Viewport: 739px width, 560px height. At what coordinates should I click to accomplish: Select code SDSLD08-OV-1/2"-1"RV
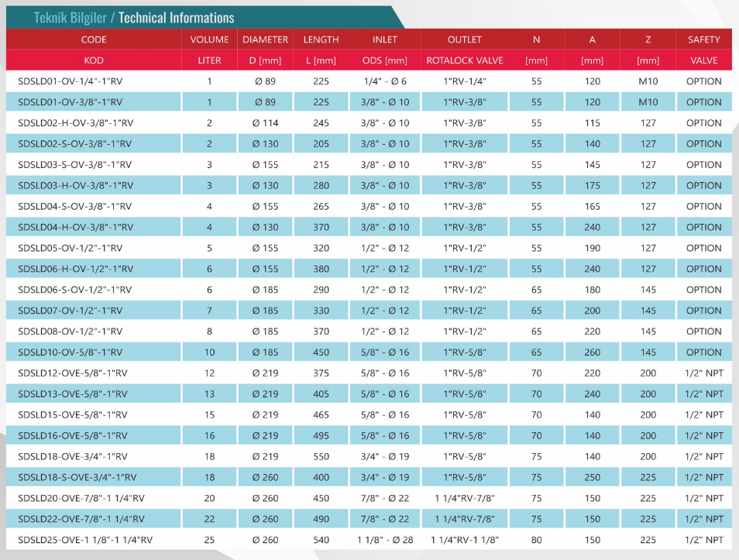click(70, 332)
